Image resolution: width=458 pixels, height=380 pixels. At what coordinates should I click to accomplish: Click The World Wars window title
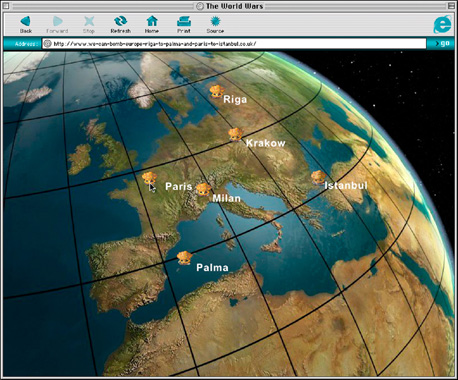click(x=235, y=6)
